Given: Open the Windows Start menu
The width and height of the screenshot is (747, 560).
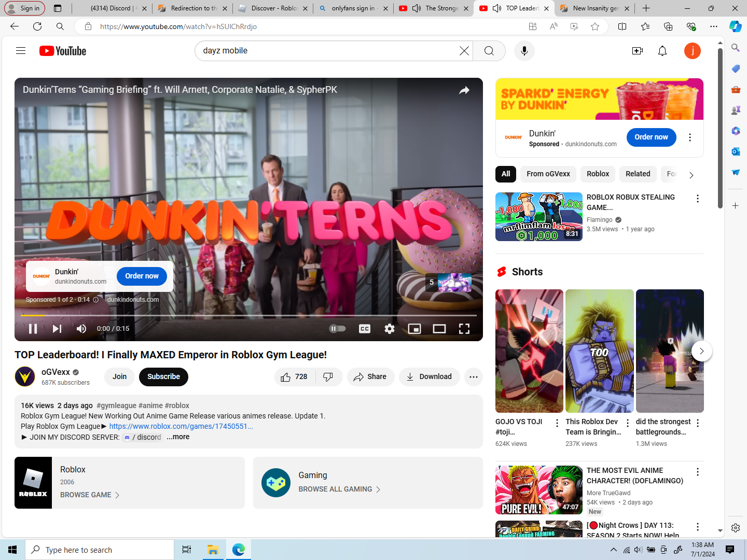Looking at the screenshot, I should pyautogui.click(x=12, y=550).
